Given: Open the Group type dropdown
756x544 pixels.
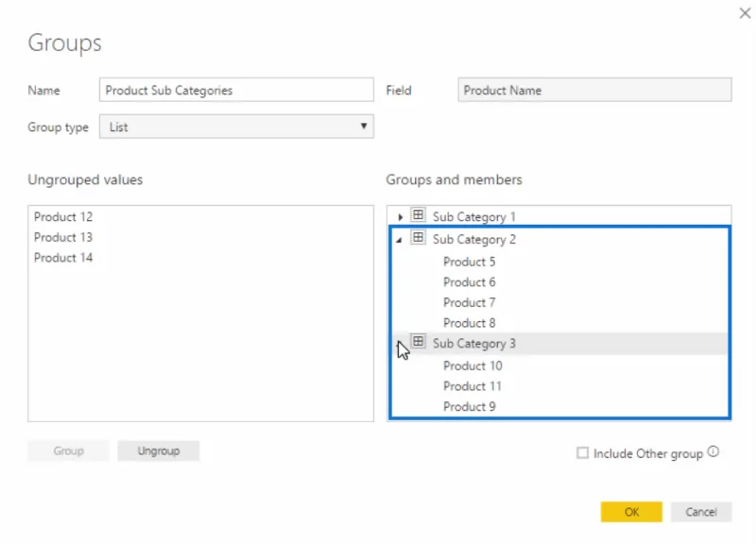Looking at the screenshot, I should 236,127.
